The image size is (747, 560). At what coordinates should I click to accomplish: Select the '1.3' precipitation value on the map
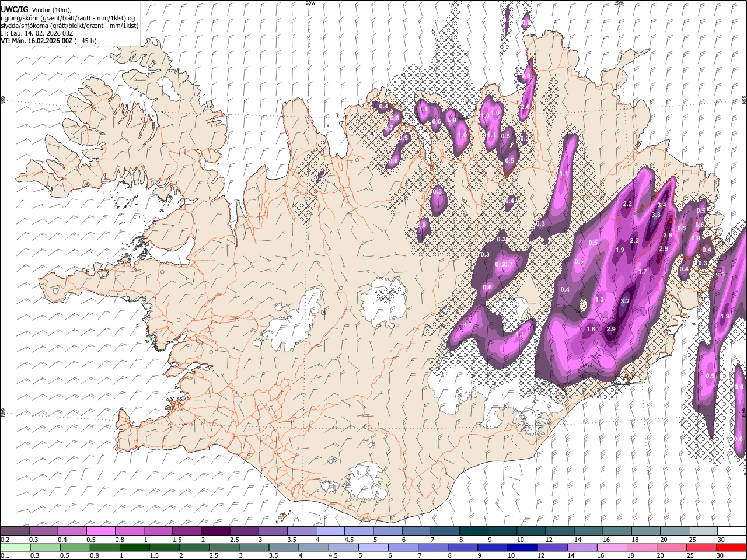pyautogui.click(x=599, y=299)
